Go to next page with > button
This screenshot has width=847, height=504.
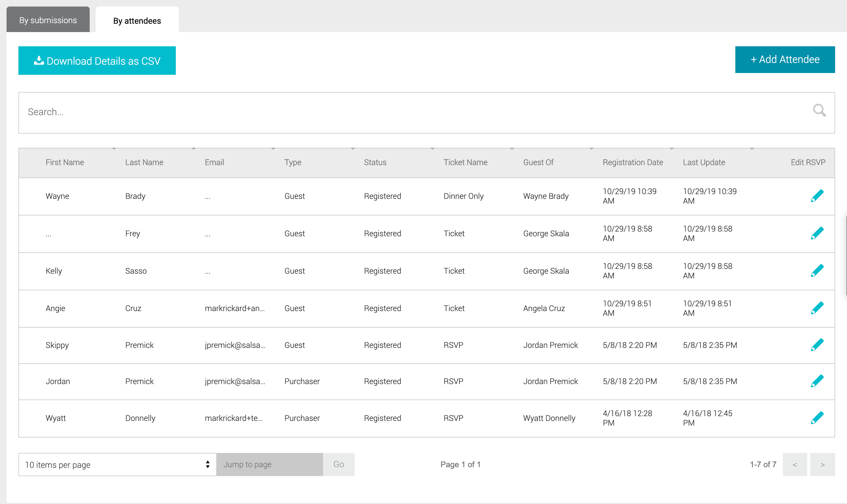click(822, 464)
